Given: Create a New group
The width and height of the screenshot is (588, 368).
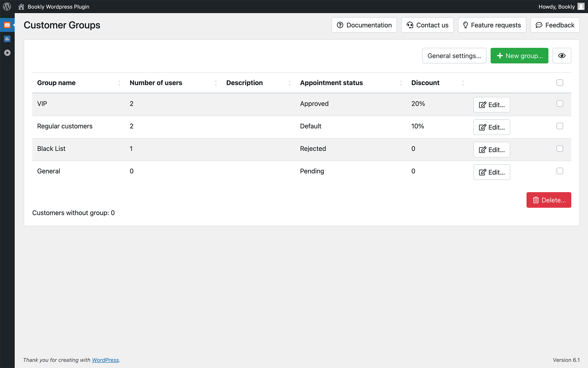Looking at the screenshot, I should 519,56.
